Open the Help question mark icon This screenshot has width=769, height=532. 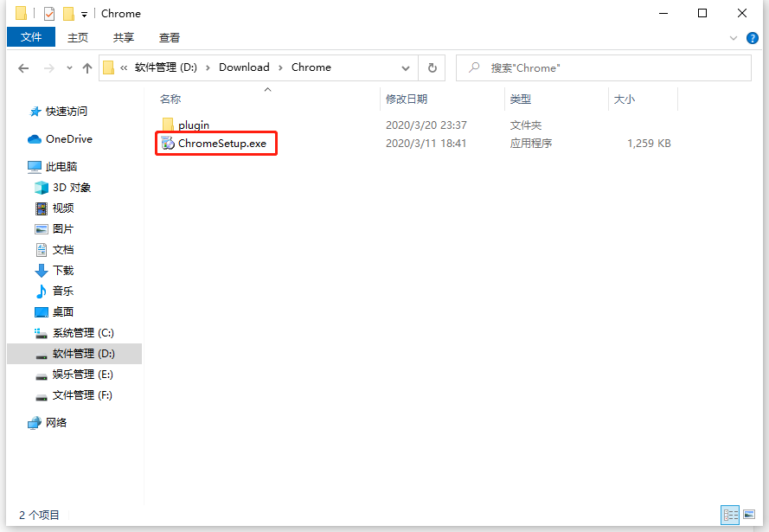[752, 38]
